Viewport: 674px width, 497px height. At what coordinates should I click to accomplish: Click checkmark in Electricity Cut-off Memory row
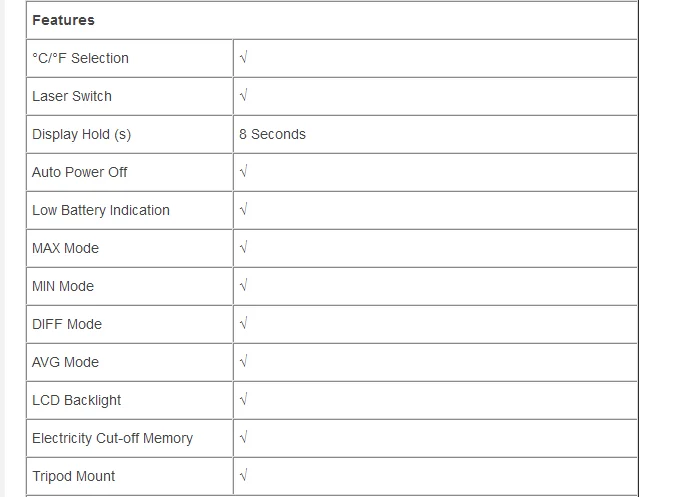(x=243, y=437)
